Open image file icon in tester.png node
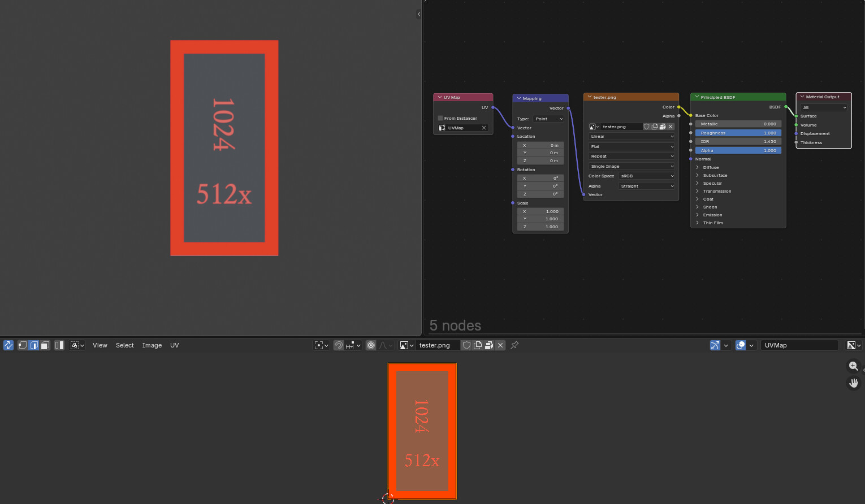Screen dimensions: 865x504 click(663, 127)
